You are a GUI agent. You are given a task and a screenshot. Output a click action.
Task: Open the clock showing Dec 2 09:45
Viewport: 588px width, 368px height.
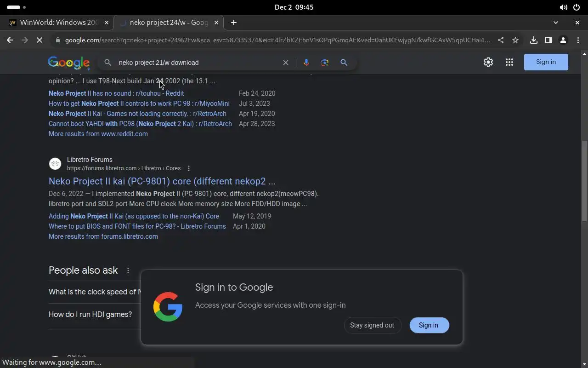[294, 7]
